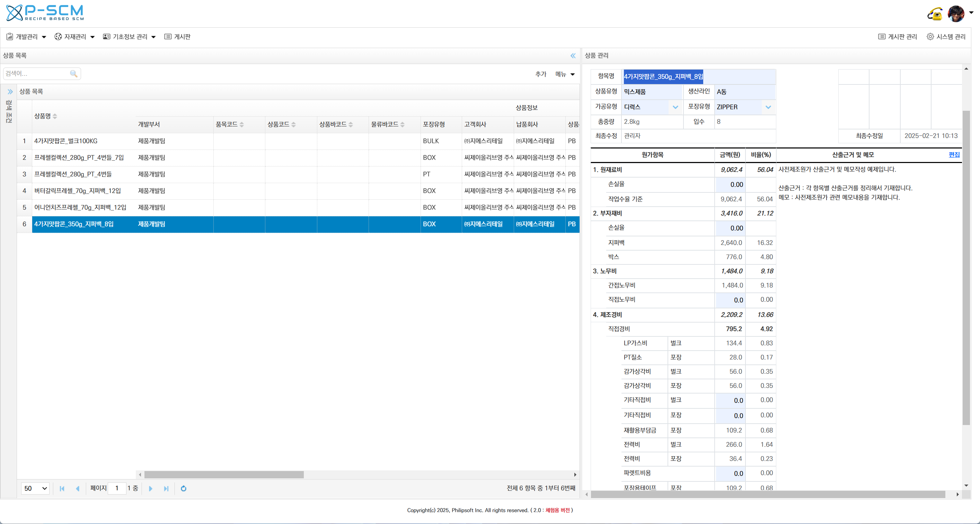This screenshot has height=524, width=980.
Task: Click detail panel scroll-up arrow
Action: coord(966,69)
